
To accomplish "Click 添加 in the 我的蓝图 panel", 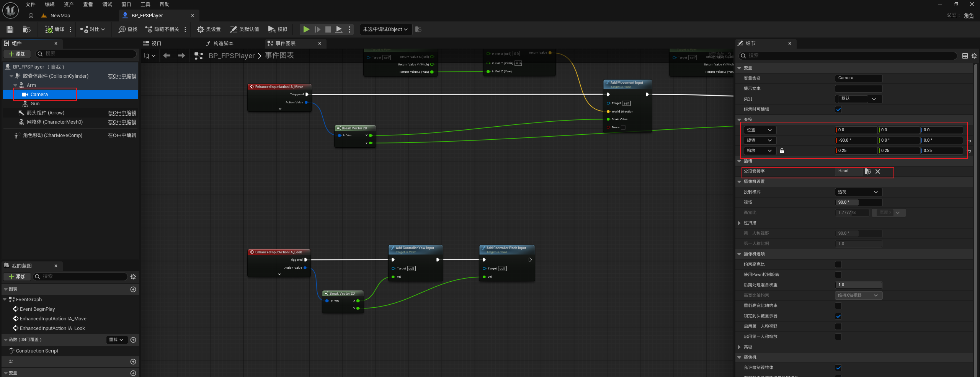I will [x=17, y=277].
